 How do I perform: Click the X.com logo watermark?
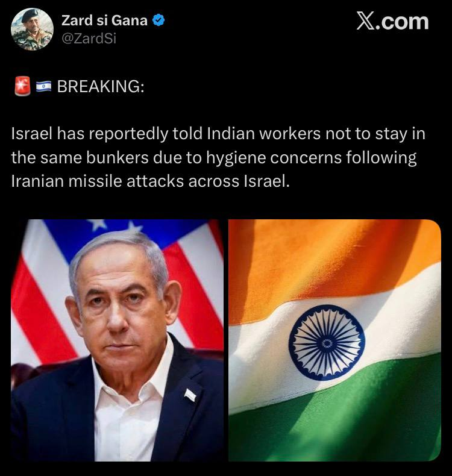(x=392, y=21)
